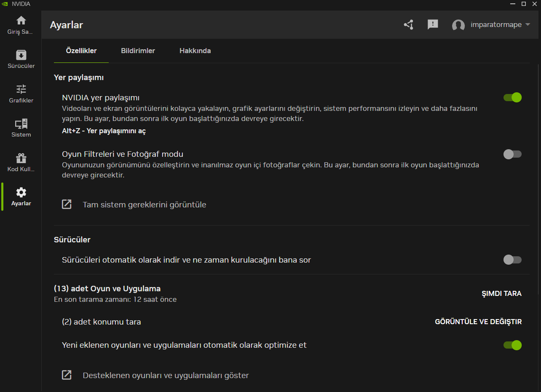The height and width of the screenshot is (392, 541).
Task: Click the NVIDIA logo in title bar
Action: click(x=5, y=4)
